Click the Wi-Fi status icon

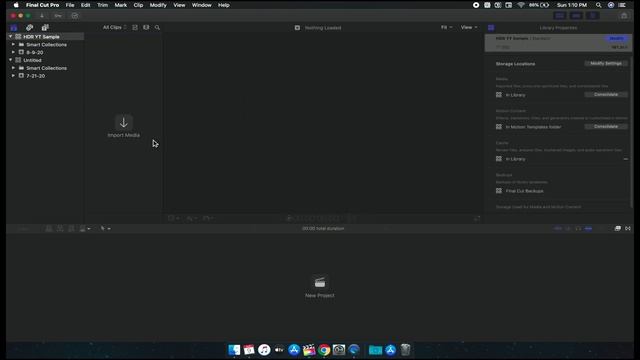tap(521, 5)
